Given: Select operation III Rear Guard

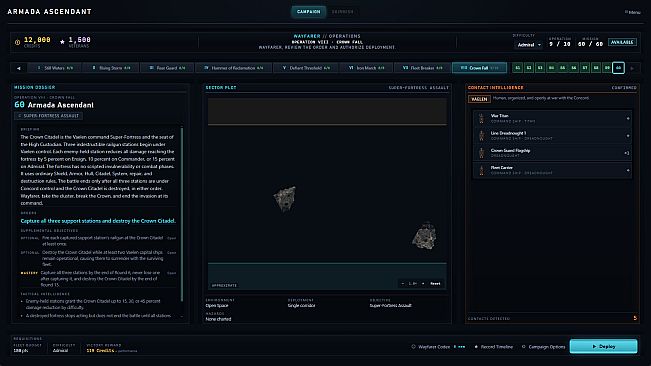Looking at the screenshot, I should tap(167, 68).
